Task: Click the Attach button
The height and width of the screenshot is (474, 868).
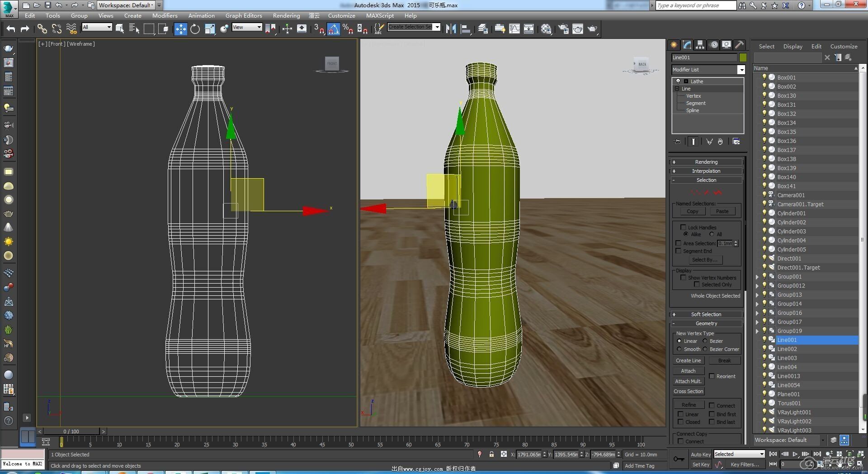Action: pos(689,371)
